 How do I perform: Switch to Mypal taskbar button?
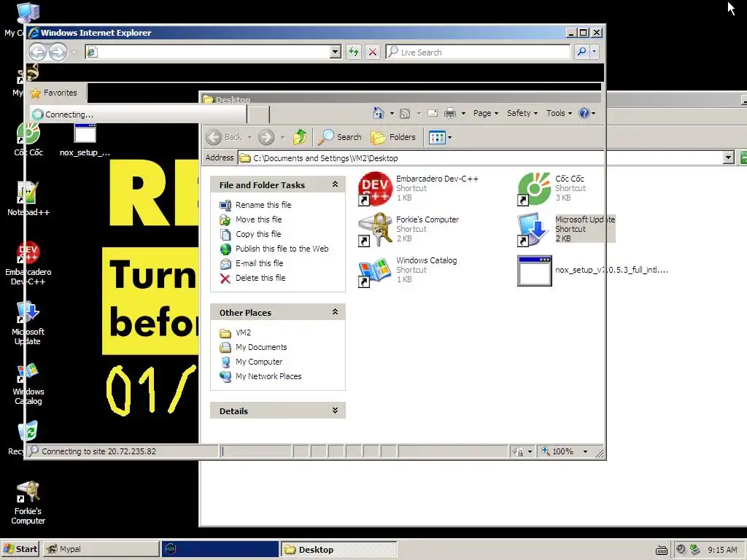pyautogui.click(x=101, y=549)
